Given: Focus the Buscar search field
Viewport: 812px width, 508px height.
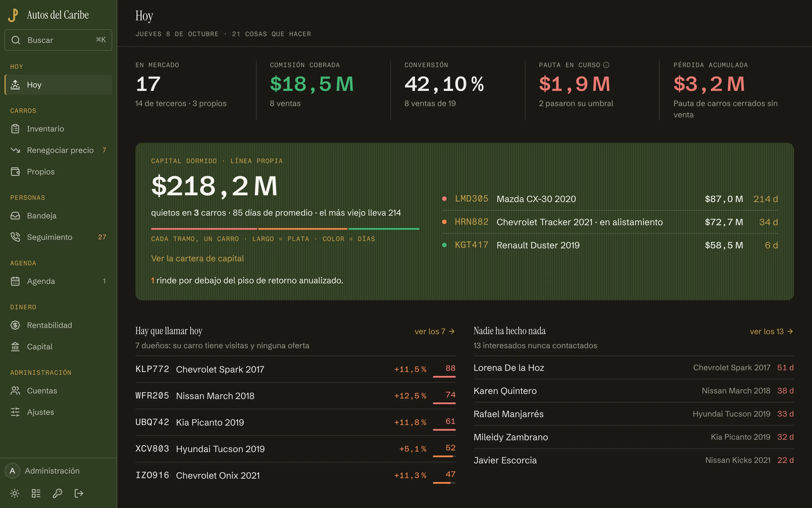Looking at the screenshot, I should coord(58,40).
